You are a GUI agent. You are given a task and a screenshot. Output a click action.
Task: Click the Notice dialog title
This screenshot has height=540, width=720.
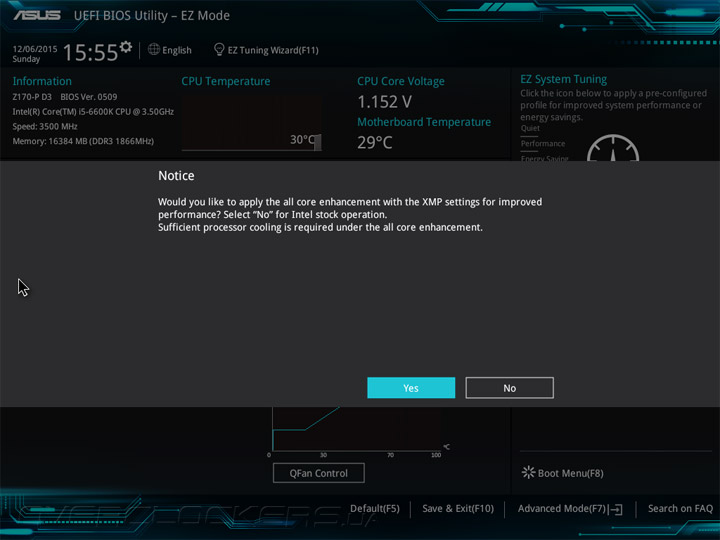click(176, 175)
